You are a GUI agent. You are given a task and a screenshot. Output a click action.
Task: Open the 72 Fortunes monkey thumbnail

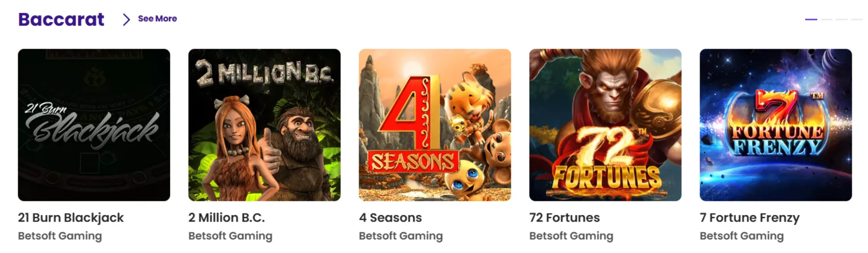coord(605,125)
